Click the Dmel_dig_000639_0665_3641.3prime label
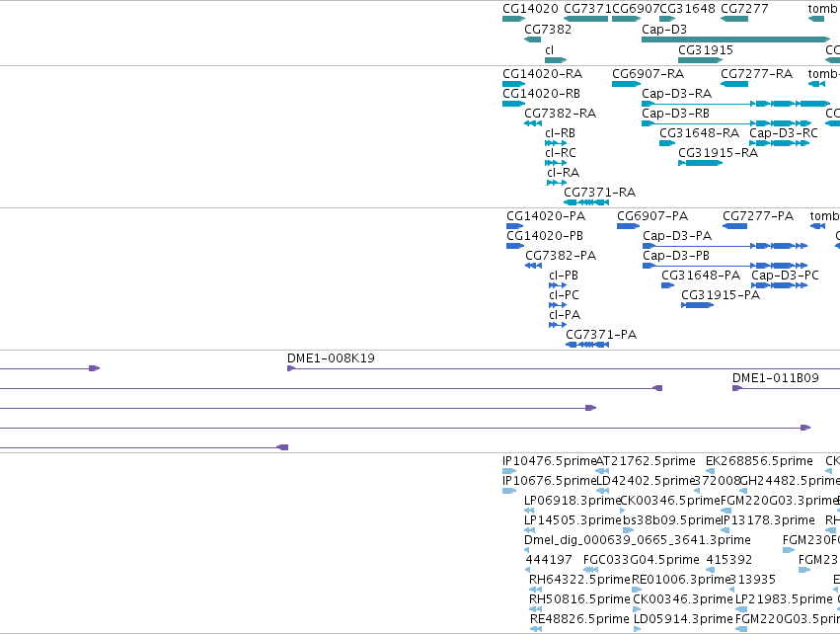Screen dimensions: 840x634 click(638, 540)
